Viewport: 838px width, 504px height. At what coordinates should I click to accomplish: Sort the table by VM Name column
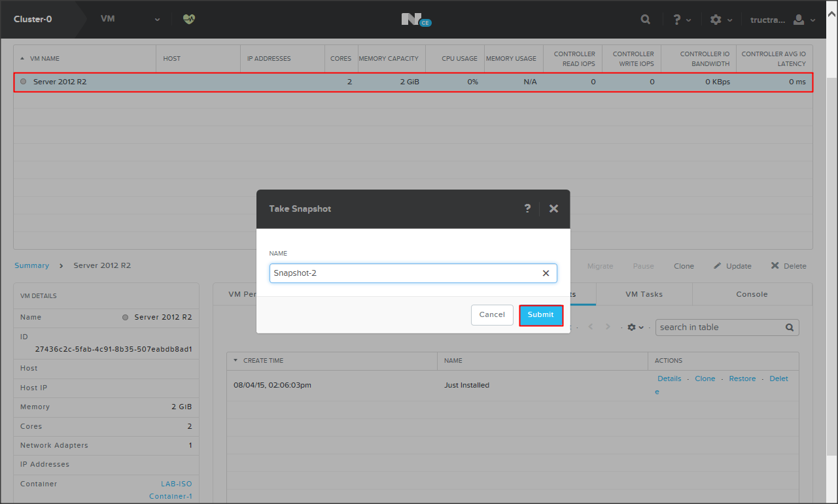point(44,59)
